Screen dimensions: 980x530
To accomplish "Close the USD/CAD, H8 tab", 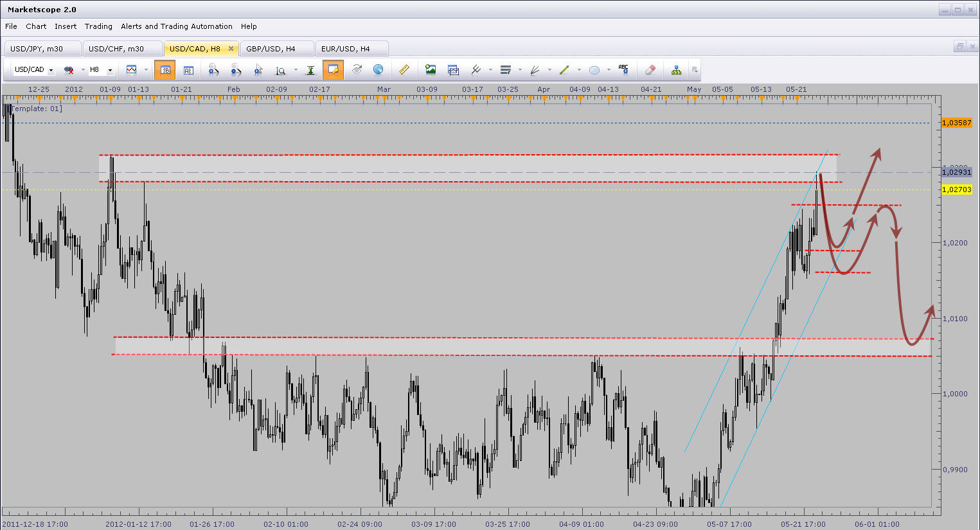I will pyautogui.click(x=231, y=49).
